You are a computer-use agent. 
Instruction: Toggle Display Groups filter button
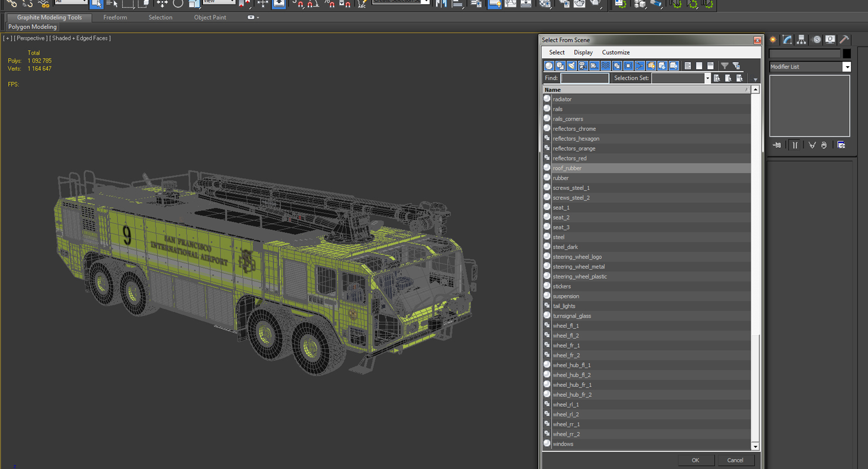point(617,66)
